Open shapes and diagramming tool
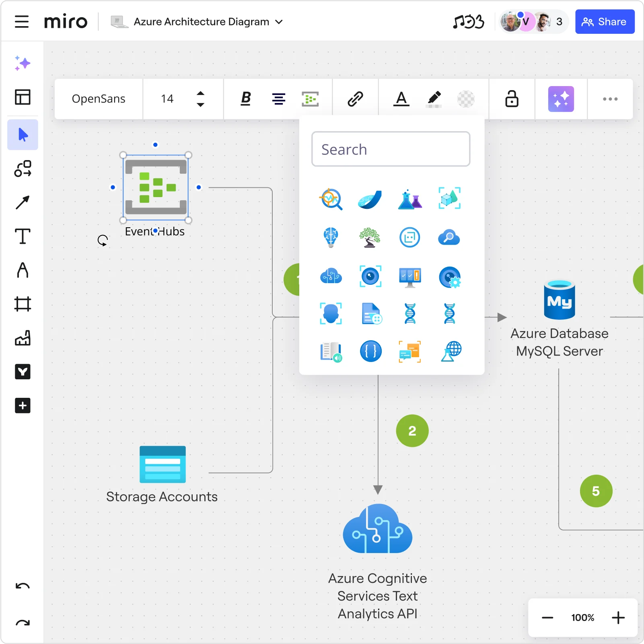The width and height of the screenshot is (644, 644). [23, 169]
